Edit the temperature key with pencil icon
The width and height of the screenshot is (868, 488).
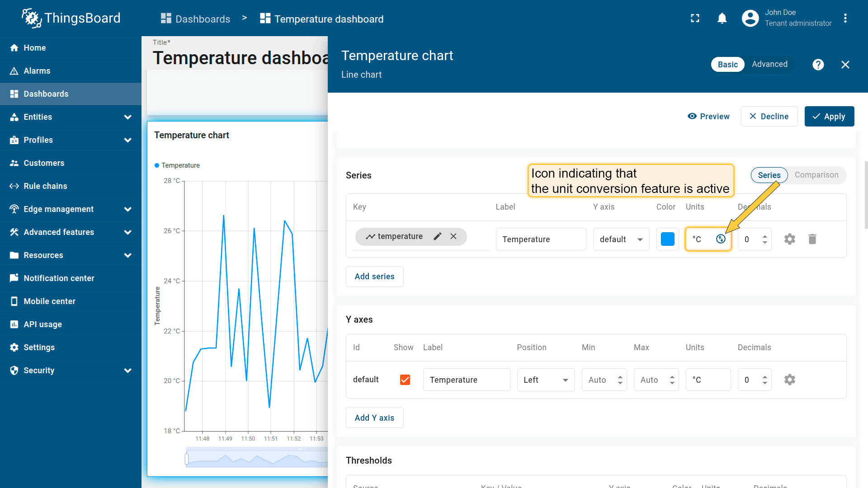(437, 236)
